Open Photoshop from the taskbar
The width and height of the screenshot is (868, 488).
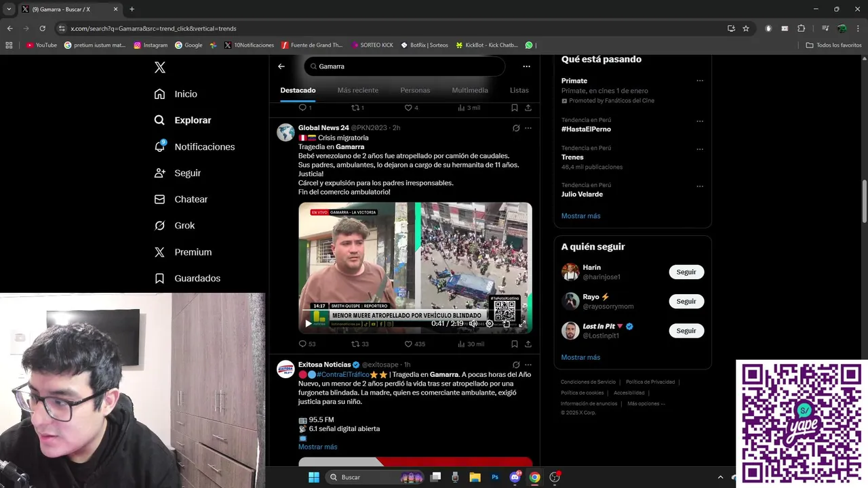pyautogui.click(x=495, y=477)
